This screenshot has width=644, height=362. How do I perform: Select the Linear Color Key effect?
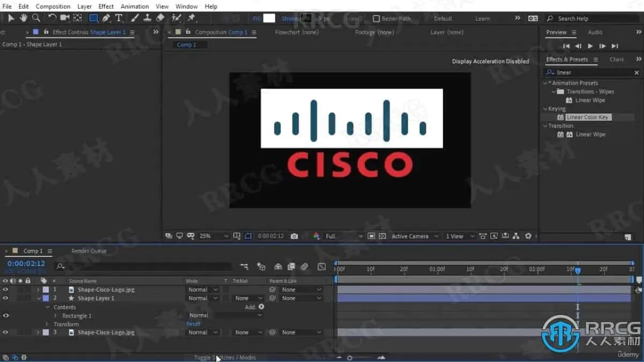click(588, 117)
